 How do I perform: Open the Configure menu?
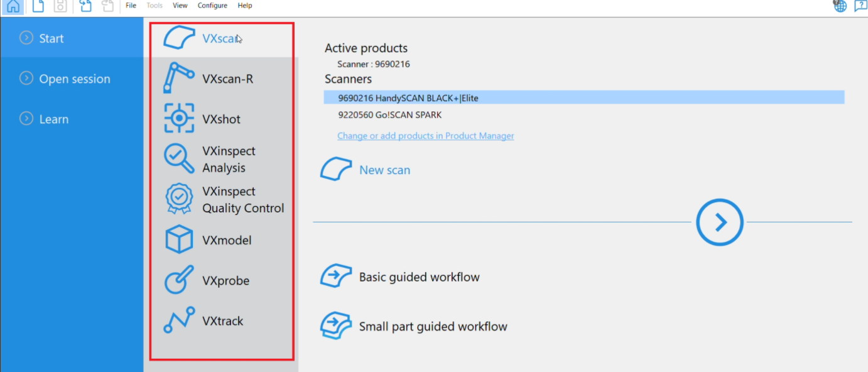coord(212,6)
